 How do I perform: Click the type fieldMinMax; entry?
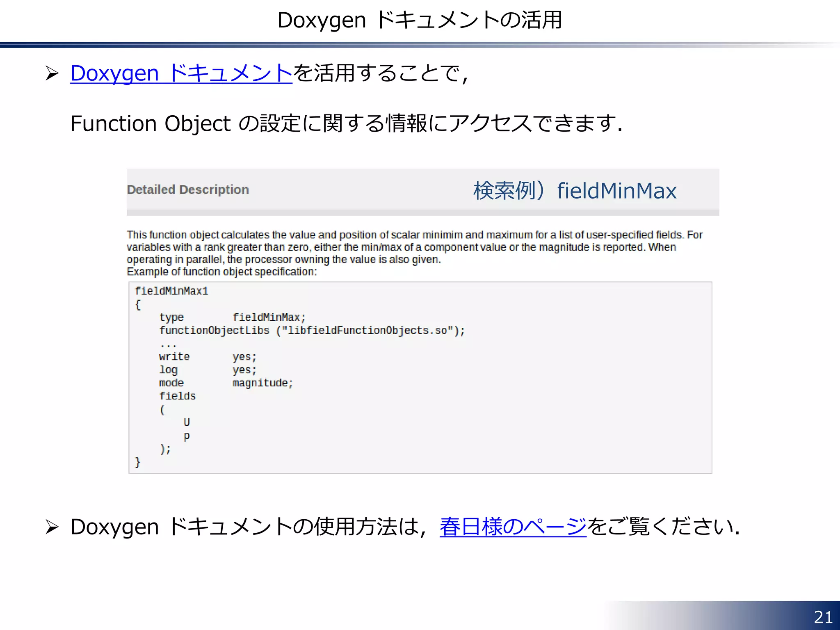pos(232,317)
